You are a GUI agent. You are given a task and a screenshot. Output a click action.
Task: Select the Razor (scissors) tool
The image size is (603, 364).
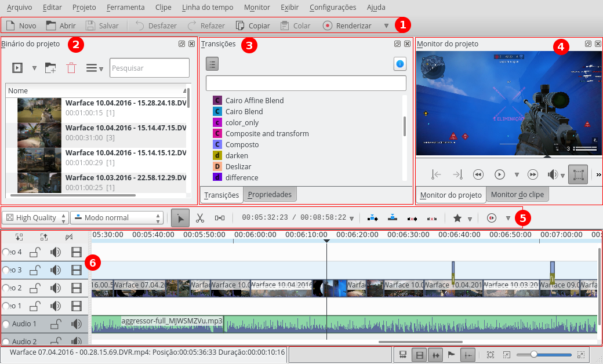[x=201, y=218]
